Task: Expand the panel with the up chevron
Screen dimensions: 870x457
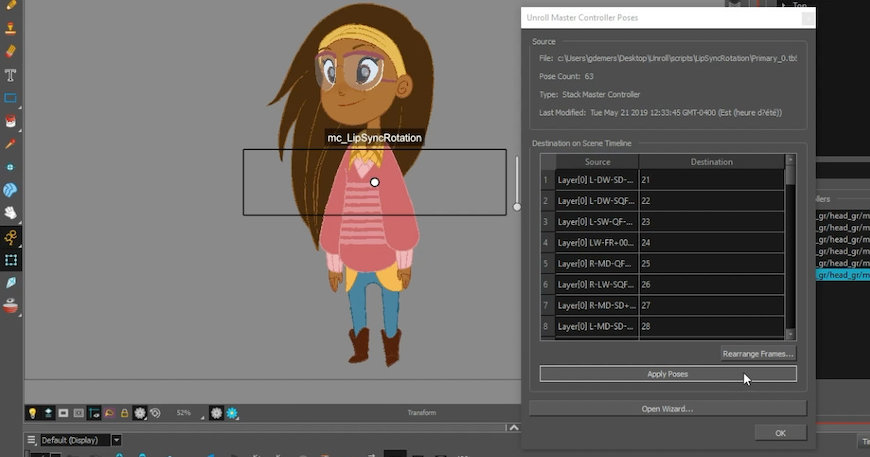Action: click(x=514, y=428)
